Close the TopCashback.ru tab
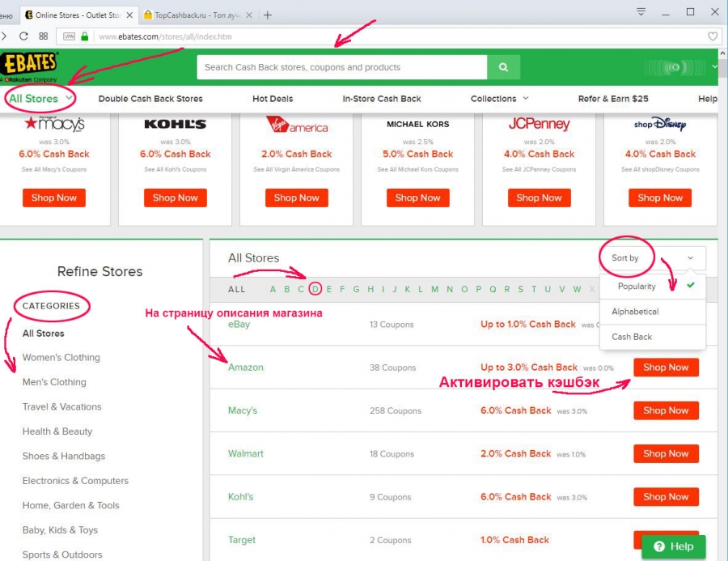 coord(249,15)
